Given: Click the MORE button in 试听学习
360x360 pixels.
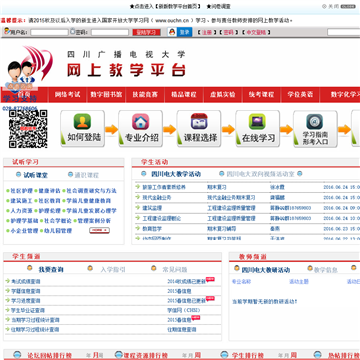Looking at the screenshot, I should point(99,230).
